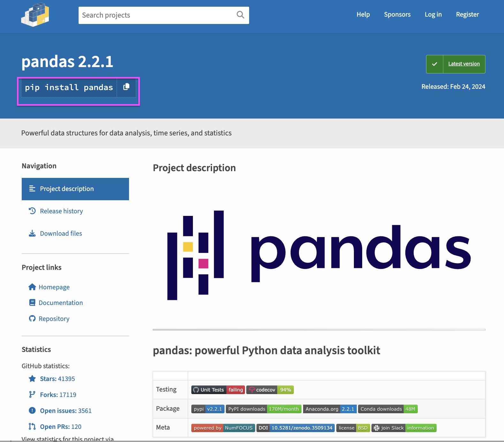The height and width of the screenshot is (442, 504).
Task: Click the Anaconda.org 2.2.1 badge
Action: tap(330, 409)
